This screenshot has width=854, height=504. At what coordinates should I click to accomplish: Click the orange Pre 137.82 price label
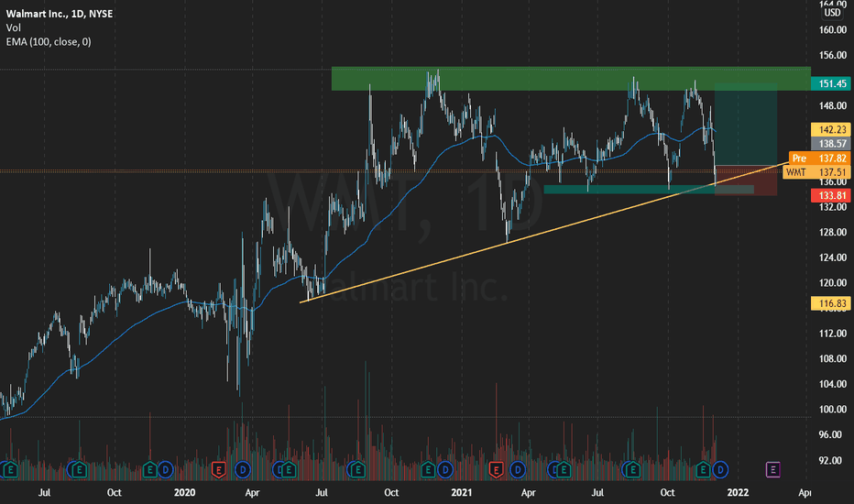820,158
